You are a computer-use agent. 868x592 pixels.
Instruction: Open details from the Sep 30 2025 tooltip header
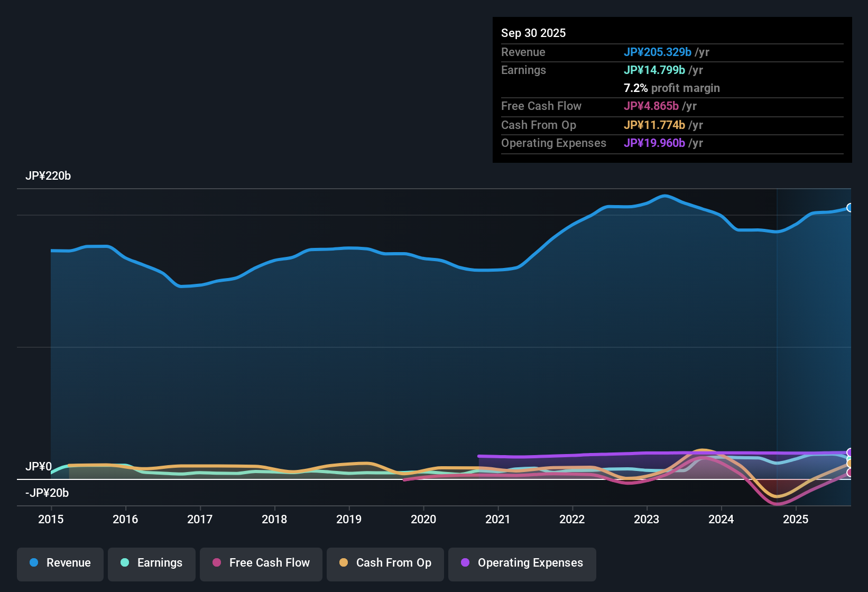[533, 33]
